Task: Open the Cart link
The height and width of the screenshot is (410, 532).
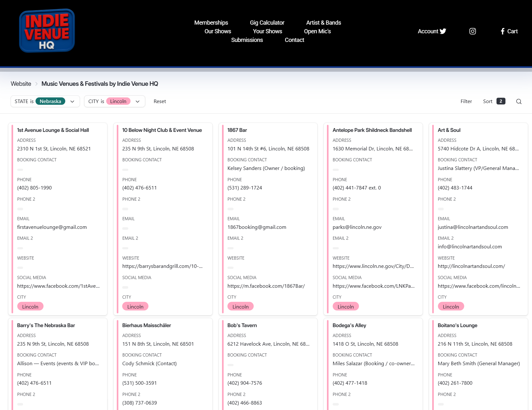Action: (x=512, y=31)
